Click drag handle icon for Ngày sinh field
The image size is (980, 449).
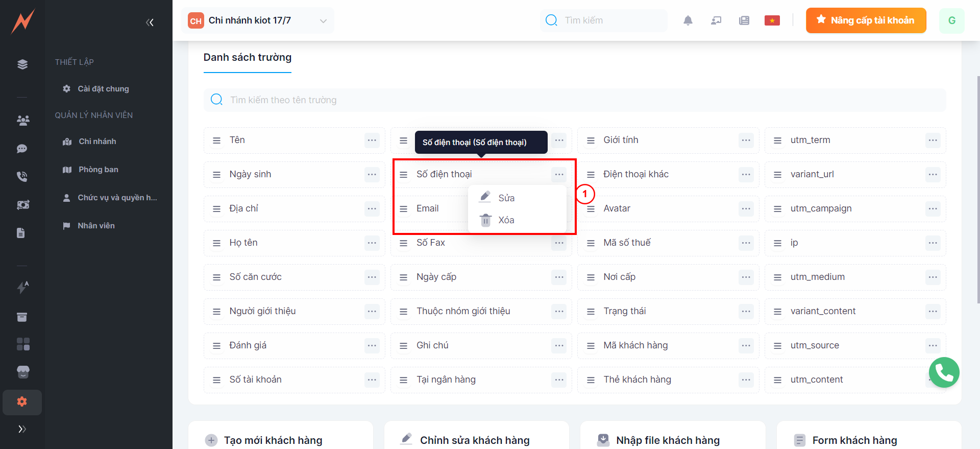coord(216,175)
